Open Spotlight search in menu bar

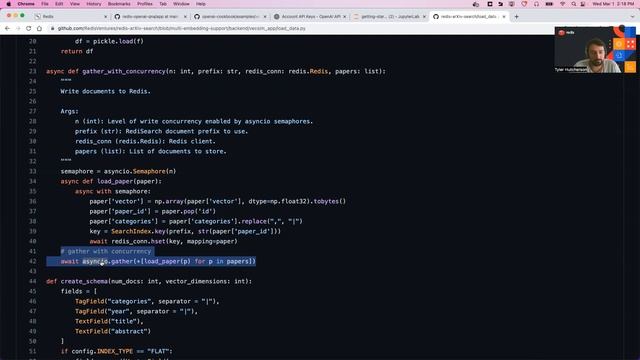pyautogui.click(x=573, y=4)
